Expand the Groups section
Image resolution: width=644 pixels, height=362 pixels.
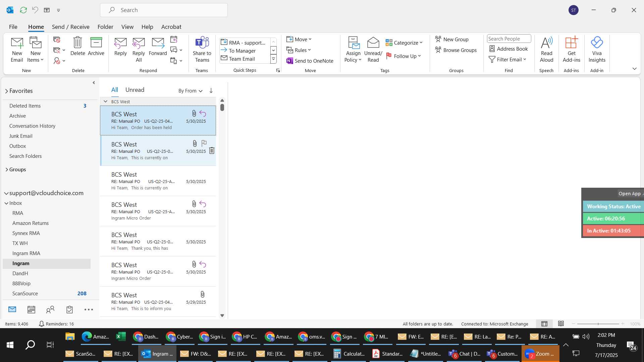tap(6, 170)
